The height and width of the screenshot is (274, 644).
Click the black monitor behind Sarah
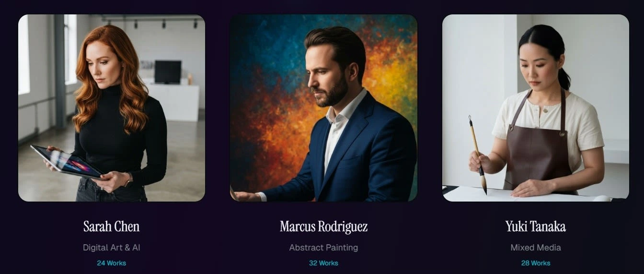click(168, 72)
